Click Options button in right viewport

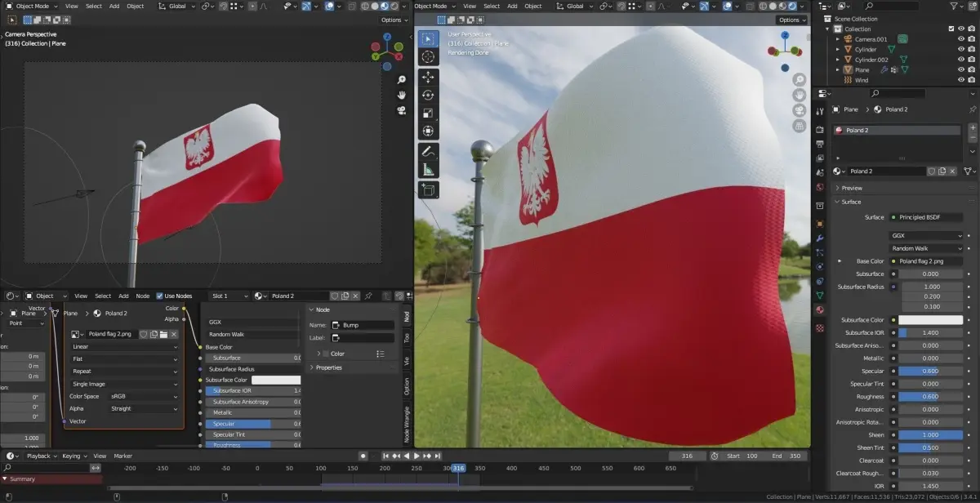click(791, 20)
